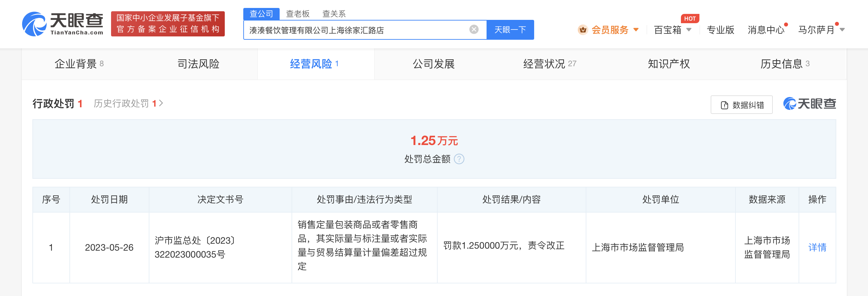Click the 处罚结果/内容 column header

click(511, 199)
